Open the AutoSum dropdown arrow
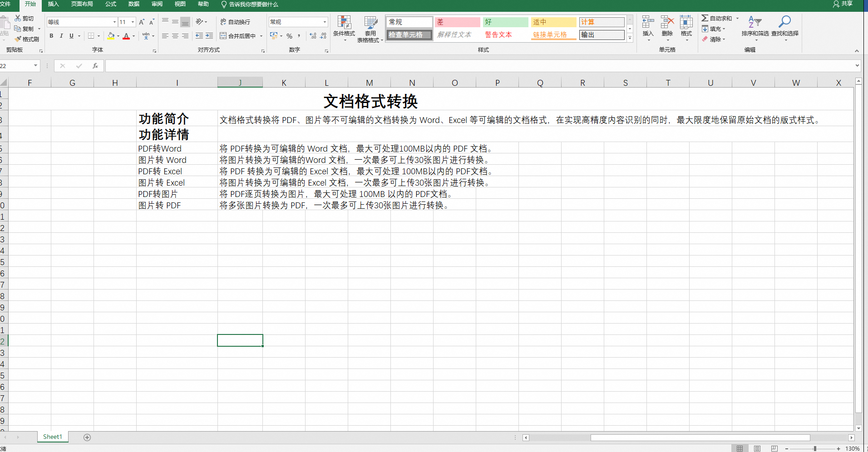The image size is (868, 452). coord(737,18)
